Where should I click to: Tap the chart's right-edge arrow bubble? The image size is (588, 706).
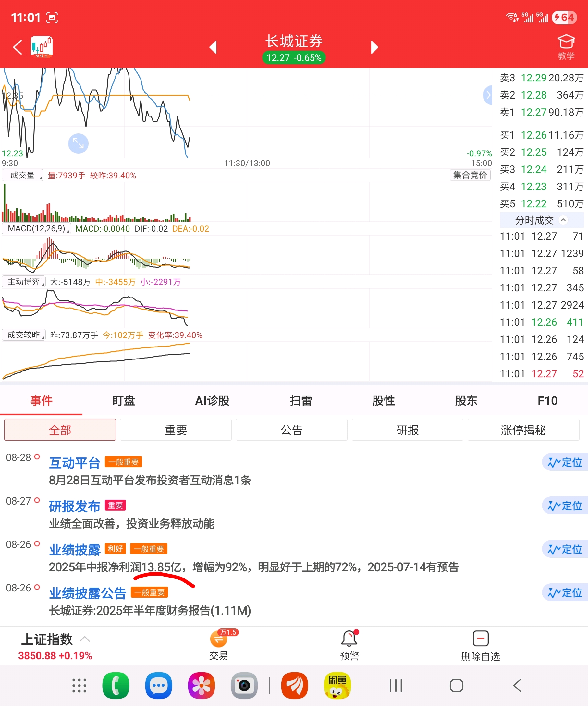(x=488, y=95)
